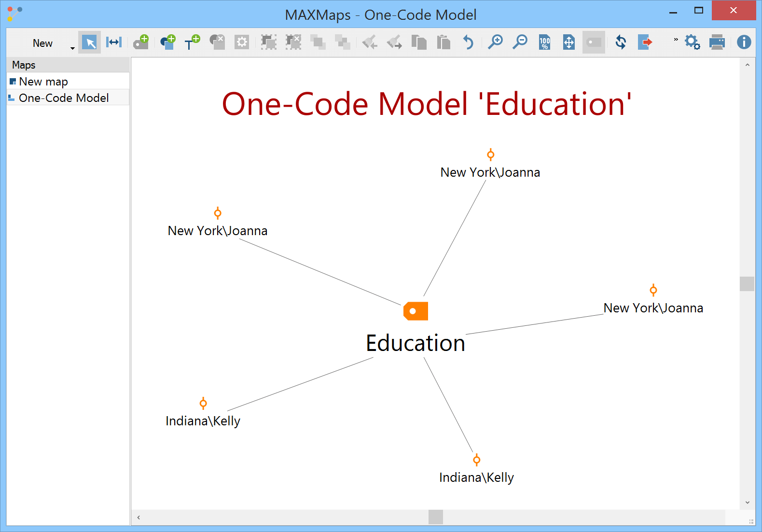Select 'New map' in Maps list
Screen dimensions: 762x532
(x=68, y=82)
